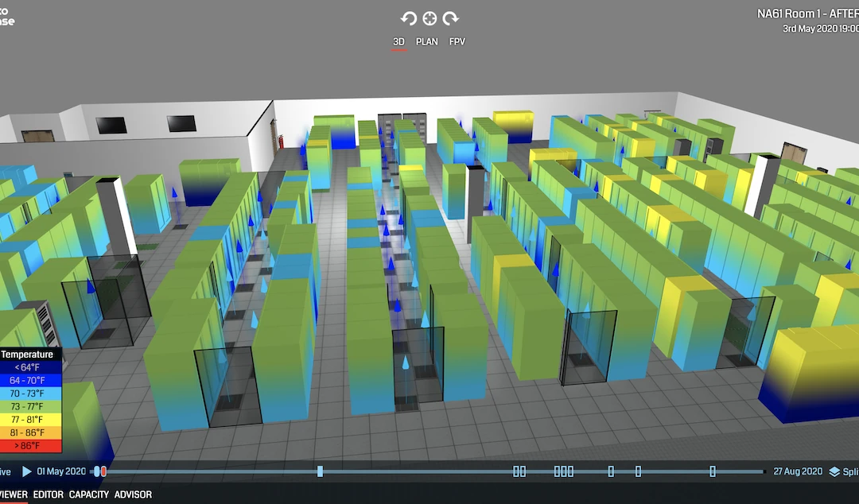This screenshot has height=504, width=859.
Task: Click the red timeline position handle
Action: (x=103, y=471)
